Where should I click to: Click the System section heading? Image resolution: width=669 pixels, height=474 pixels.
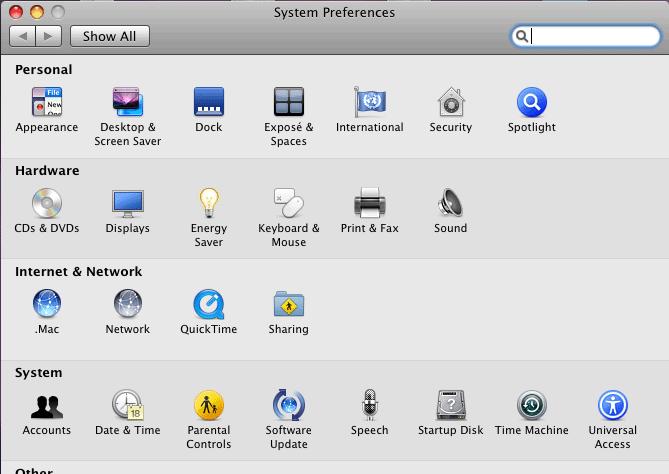38,373
